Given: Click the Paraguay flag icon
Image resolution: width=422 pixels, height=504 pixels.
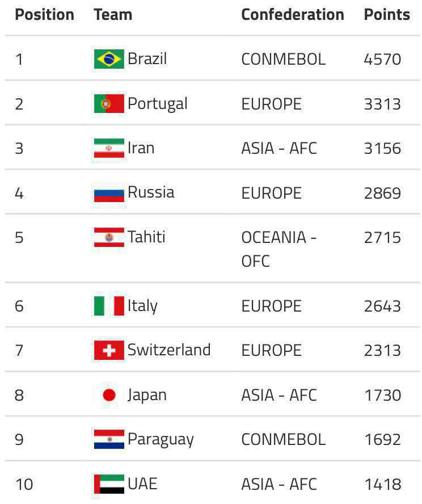Looking at the screenshot, I should [x=109, y=439].
